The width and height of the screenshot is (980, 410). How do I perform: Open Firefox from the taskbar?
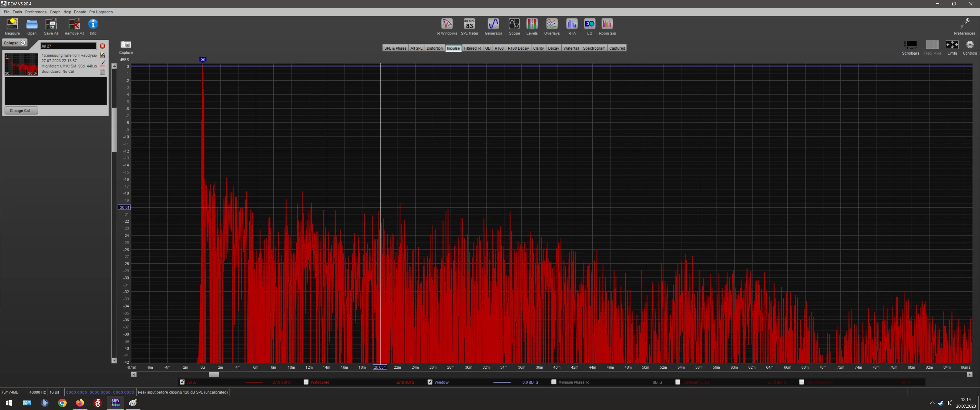point(80,402)
